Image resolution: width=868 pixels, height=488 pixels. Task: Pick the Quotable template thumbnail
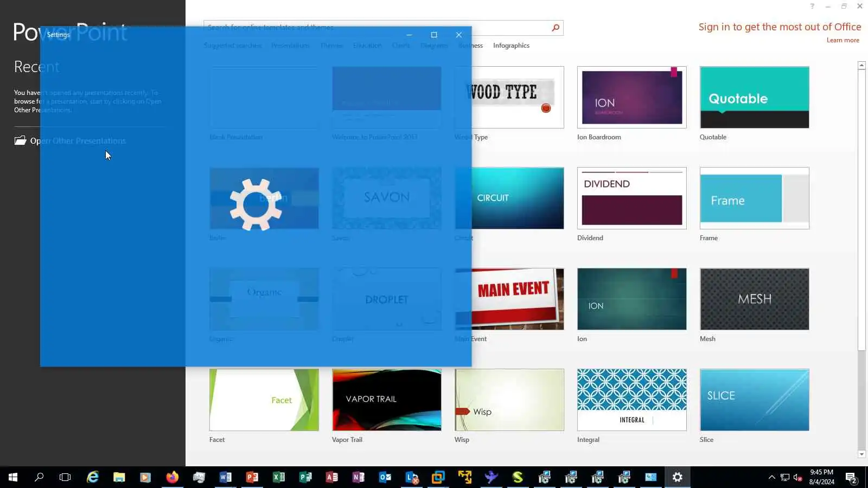[755, 98]
